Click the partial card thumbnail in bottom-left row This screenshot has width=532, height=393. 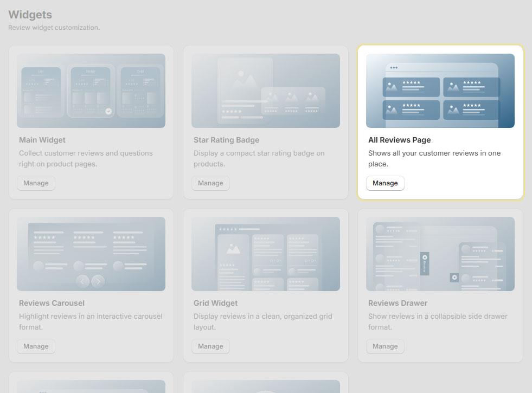pyautogui.click(x=91, y=386)
